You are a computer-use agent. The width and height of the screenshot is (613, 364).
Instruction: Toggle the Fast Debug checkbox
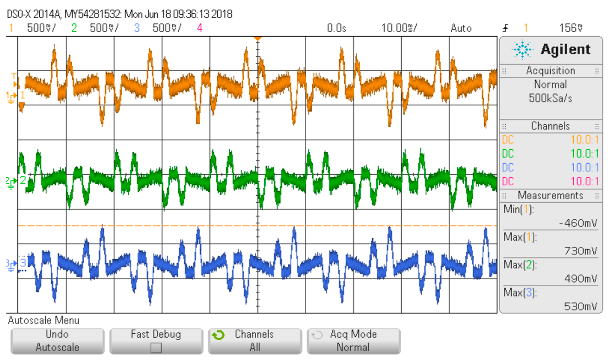[x=156, y=348]
